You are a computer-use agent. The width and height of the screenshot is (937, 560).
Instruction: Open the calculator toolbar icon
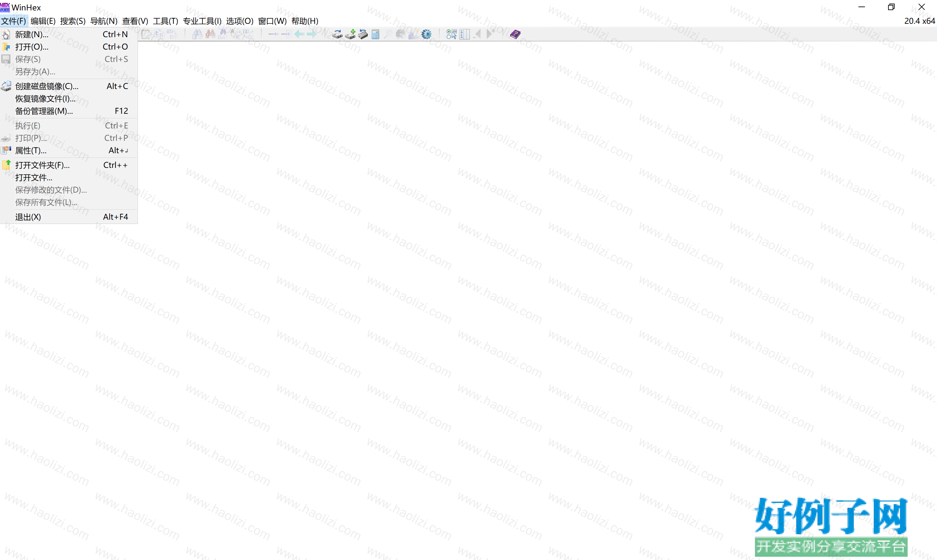pos(376,34)
